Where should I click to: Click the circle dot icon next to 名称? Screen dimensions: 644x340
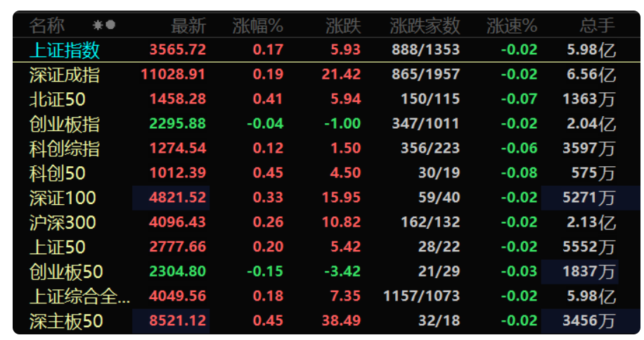[110, 25]
